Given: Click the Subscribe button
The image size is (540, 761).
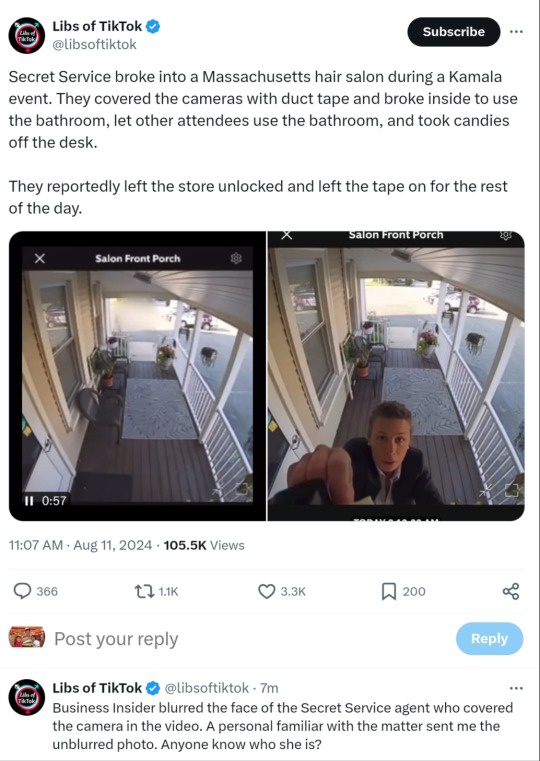Looking at the screenshot, I should (454, 32).
